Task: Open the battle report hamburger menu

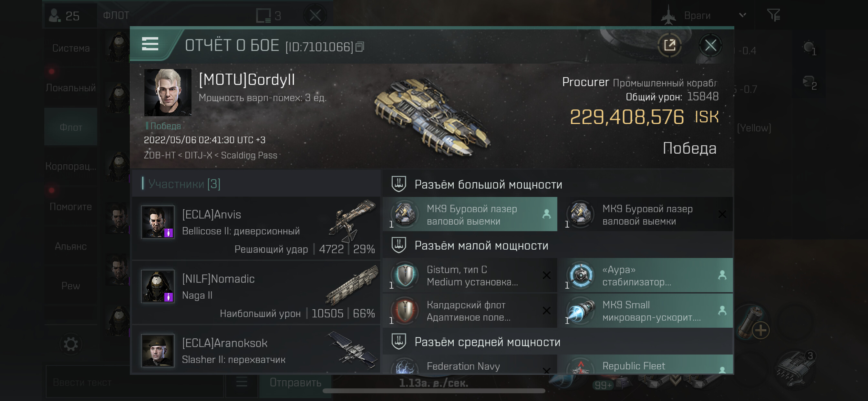Action: pyautogui.click(x=150, y=44)
